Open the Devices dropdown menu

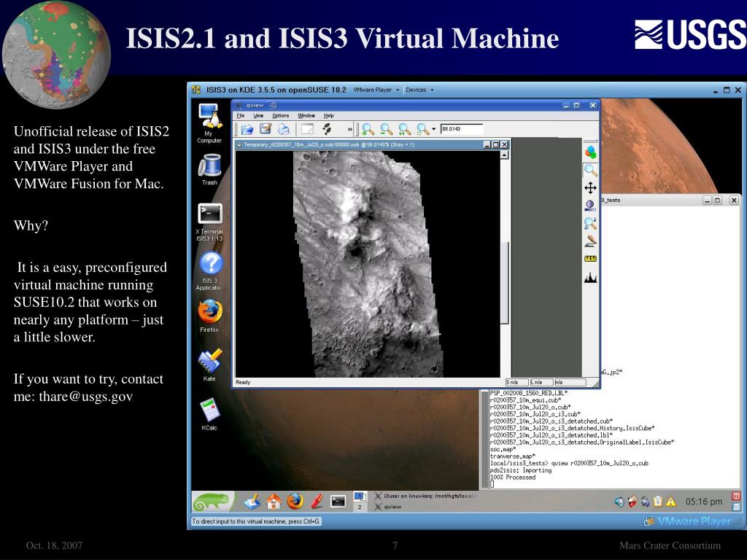click(x=419, y=90)
